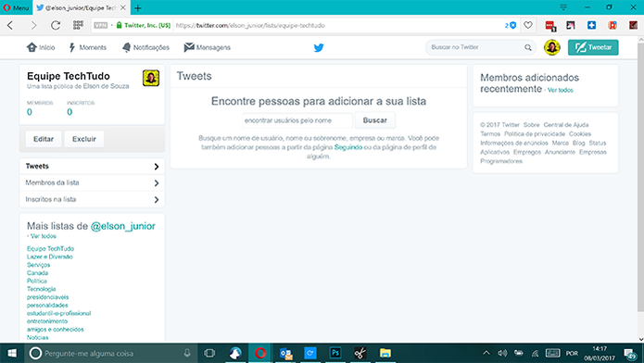The width and height of the screenshot is (644, 363).
Task: Open File Explorer from the taskbar
Action: point(385,353)
